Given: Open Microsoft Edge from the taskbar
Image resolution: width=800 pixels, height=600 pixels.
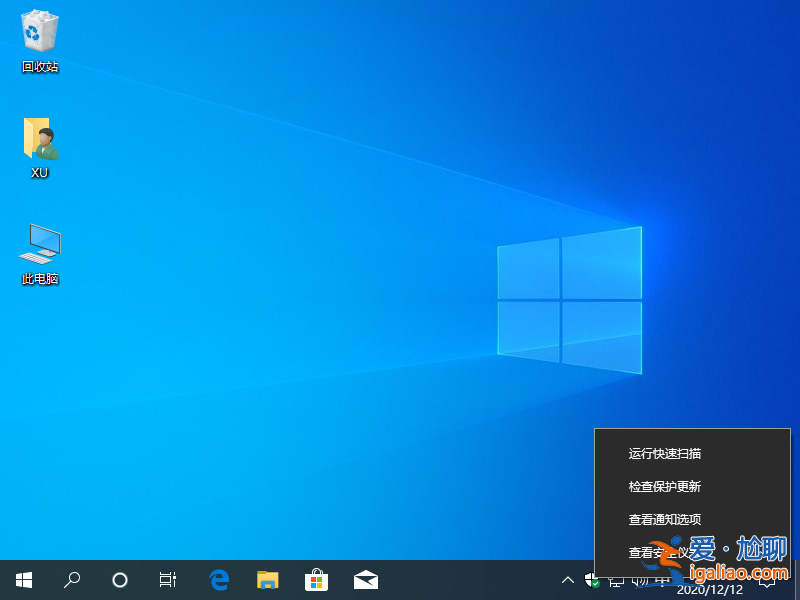Looking at the screenshot, I should pos(219,580).
